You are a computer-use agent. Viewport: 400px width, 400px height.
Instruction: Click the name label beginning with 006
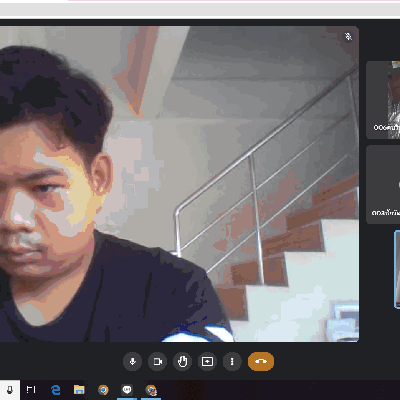(x=386, y=127)
